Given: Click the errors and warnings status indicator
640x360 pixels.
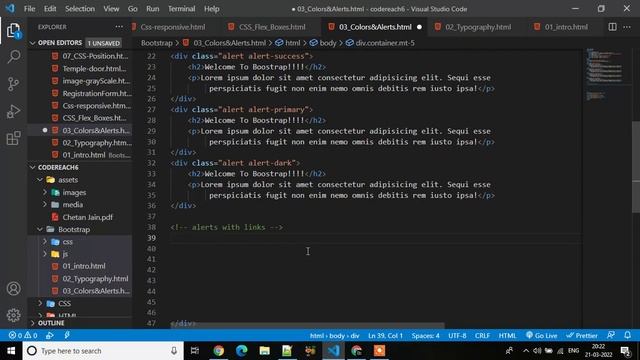Looking at the screenshot, I should coord(23,335).
